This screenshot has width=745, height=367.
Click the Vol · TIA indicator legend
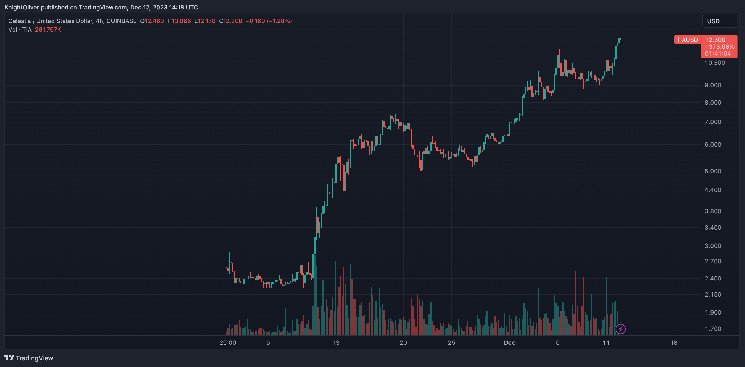point(35,29)
